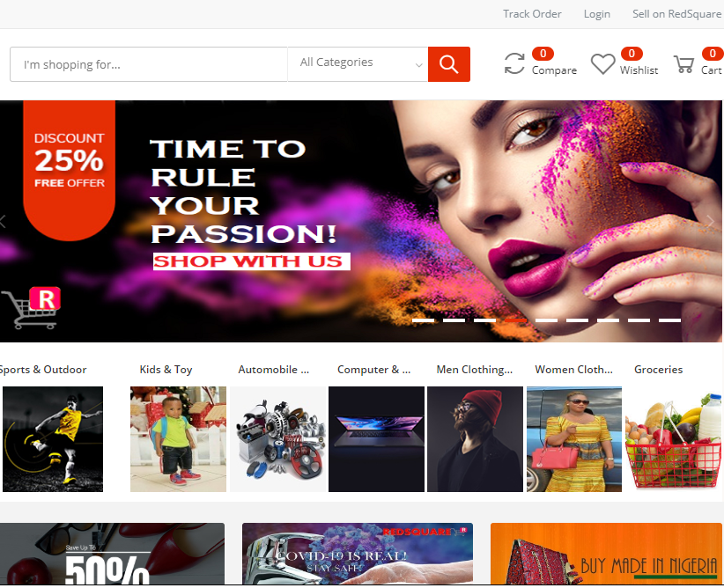
Task: Select the first carousel slide indicator
Action: pyautogui.click(x=423, y=320)
